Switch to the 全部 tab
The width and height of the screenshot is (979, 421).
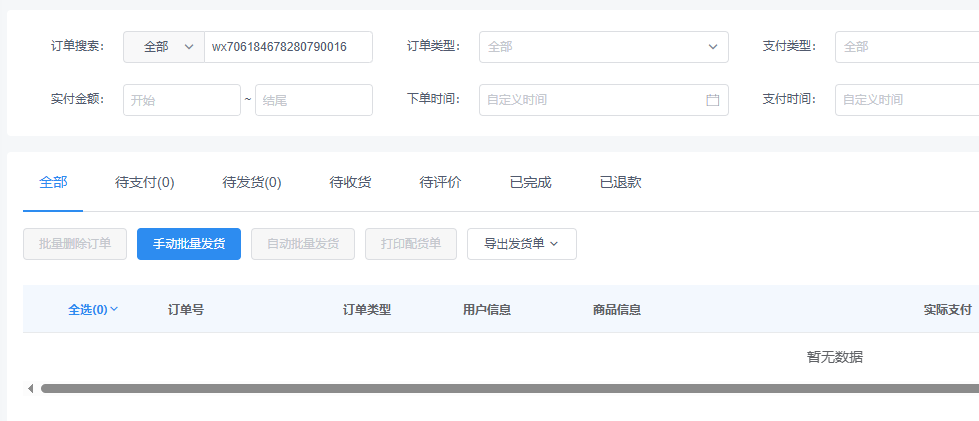click(x=53, y=182)
